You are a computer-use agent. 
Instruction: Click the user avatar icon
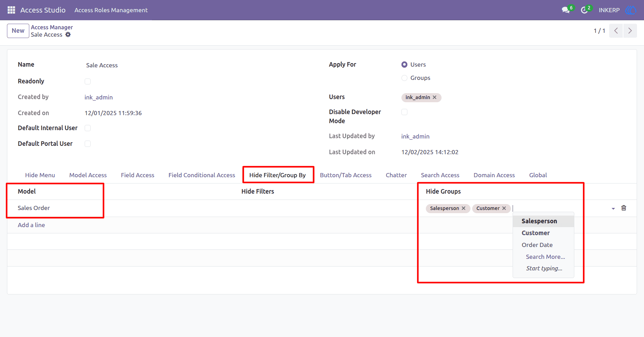[631, 10]
